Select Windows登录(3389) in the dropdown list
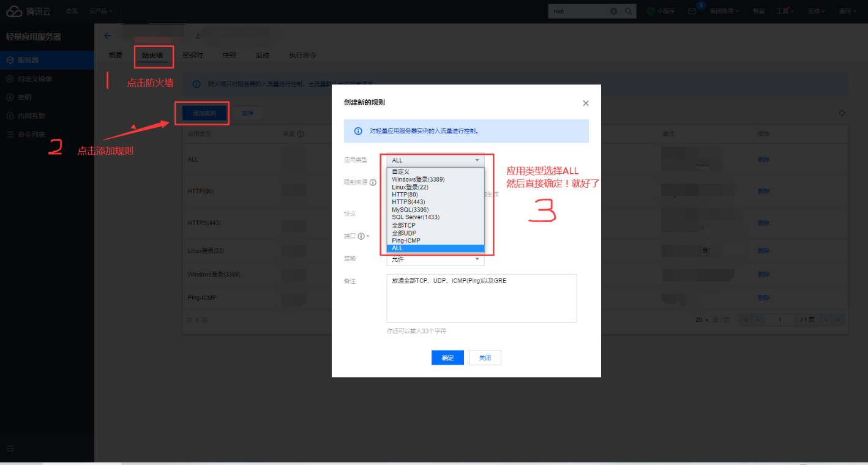The image size is (868, 465). [435, 179]
